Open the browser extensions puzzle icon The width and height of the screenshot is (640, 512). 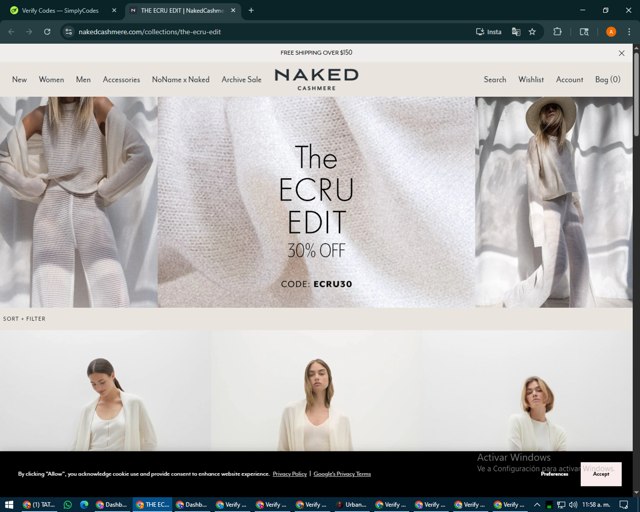point(557,32)
